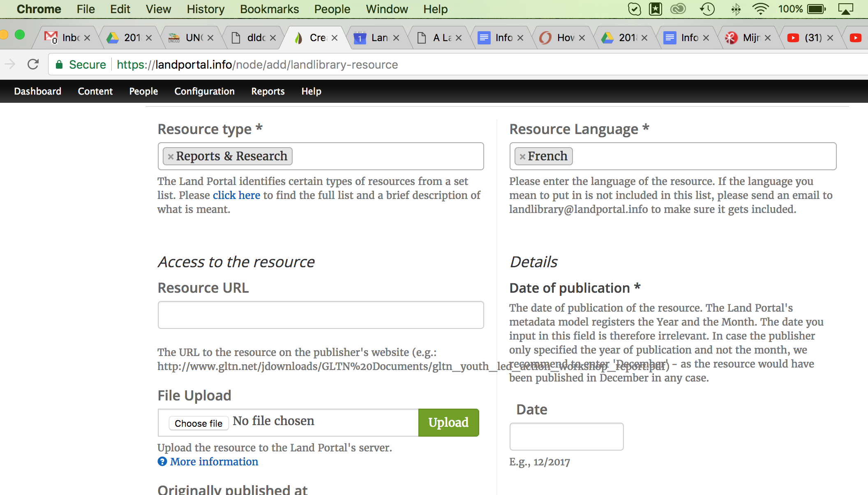Click the star bookmark menu bar icon

pyautogui.click(x=655, y=9)
